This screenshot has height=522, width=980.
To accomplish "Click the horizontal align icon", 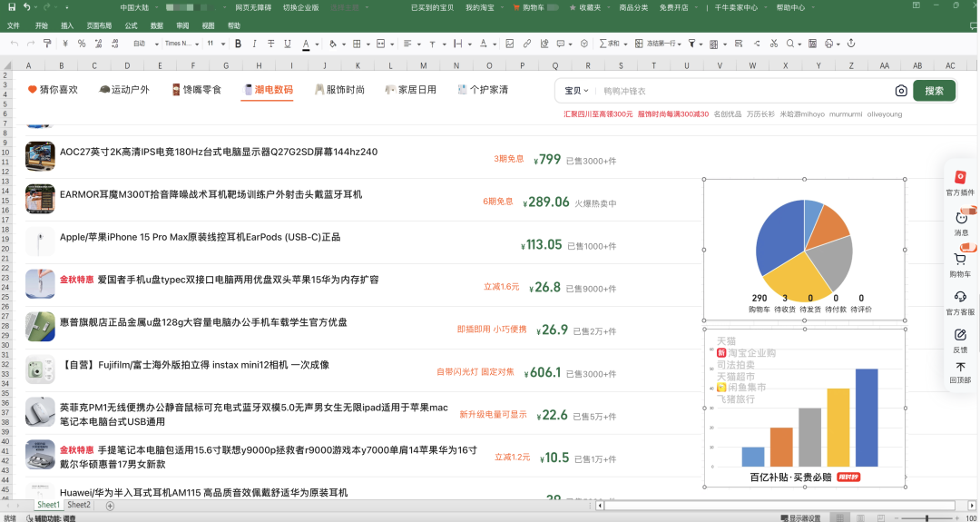I will tap(407, 44).
